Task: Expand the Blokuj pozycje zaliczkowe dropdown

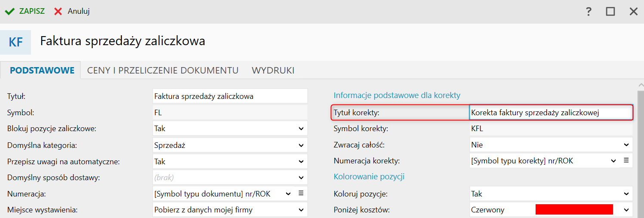Action: [x=230, y=129]
